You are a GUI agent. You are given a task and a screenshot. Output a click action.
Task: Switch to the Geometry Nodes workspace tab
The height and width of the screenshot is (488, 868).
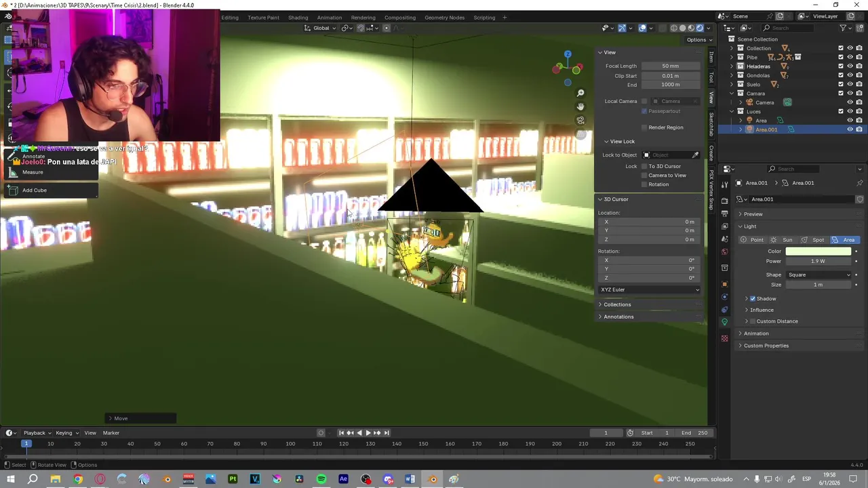tap(444, 18)
